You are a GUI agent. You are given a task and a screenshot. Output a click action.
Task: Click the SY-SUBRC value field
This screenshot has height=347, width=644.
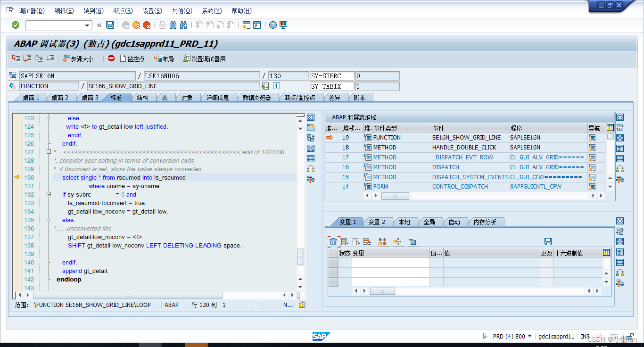(x=377, y=76)
